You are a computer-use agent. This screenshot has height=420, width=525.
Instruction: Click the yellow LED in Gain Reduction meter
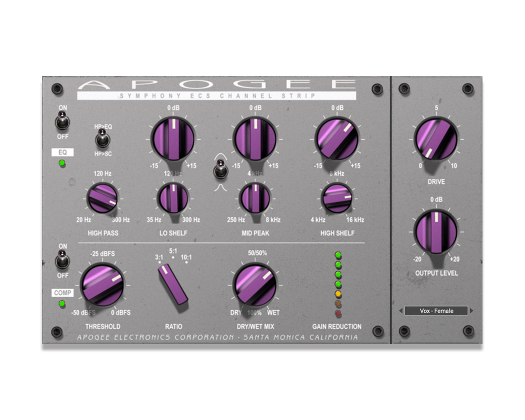(338, 294)
